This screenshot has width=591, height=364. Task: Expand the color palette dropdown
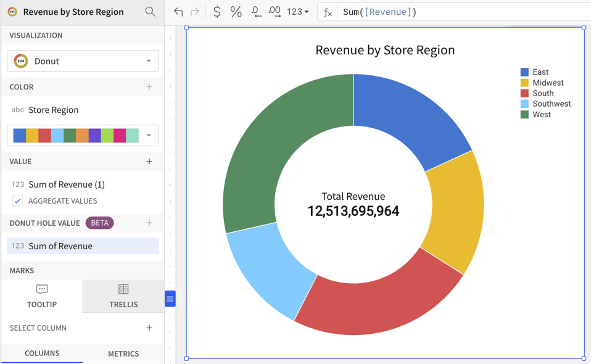[x=148, y=136]
